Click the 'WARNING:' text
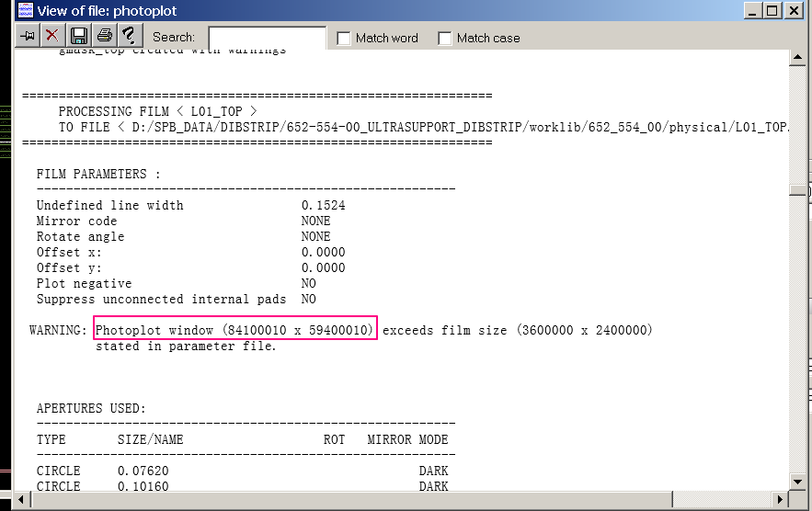The image size is (812, 511). coord(58,330)
